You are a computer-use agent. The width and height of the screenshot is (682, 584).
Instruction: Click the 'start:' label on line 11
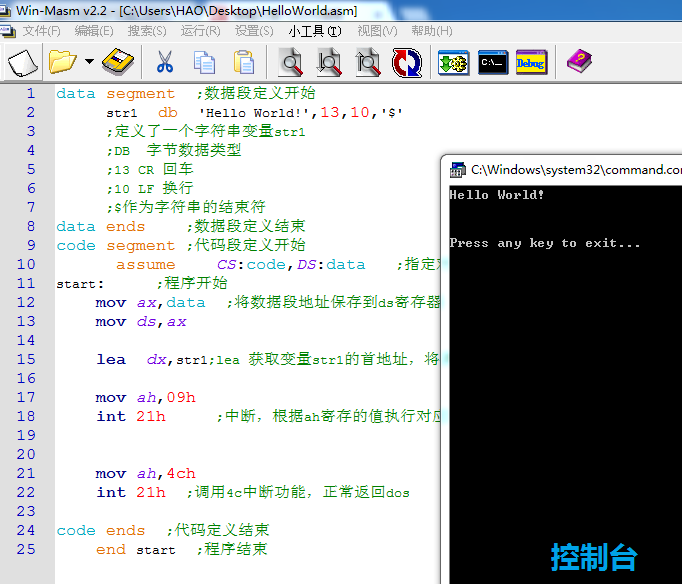tap(80, 284)
